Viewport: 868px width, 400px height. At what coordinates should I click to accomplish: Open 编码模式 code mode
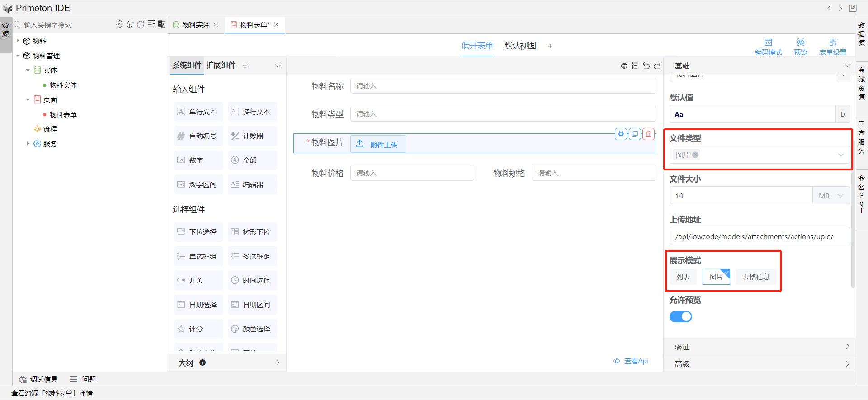(768, 47)
